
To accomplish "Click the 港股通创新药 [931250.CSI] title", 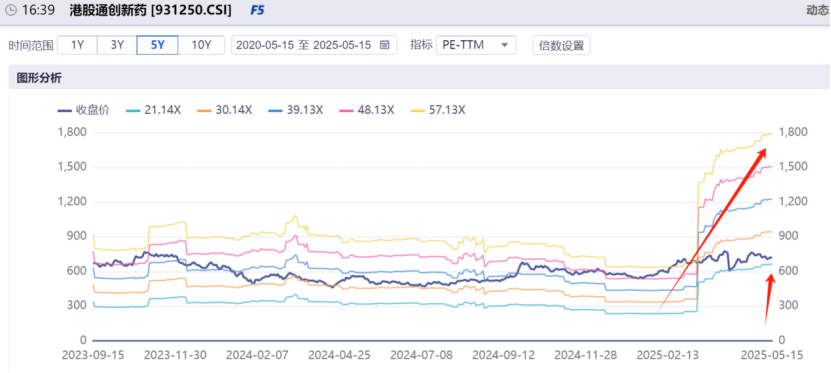I will pyautogui.click(x=151, y=11).
